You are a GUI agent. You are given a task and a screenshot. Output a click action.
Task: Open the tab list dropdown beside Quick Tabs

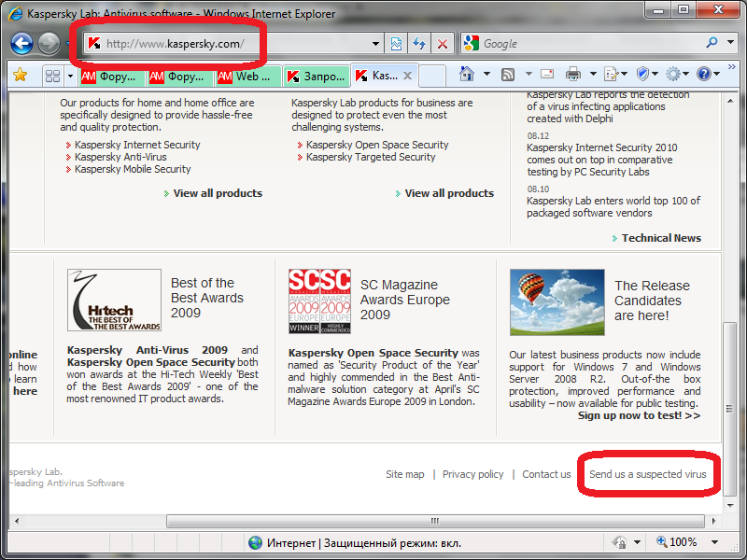coord(71,76)
